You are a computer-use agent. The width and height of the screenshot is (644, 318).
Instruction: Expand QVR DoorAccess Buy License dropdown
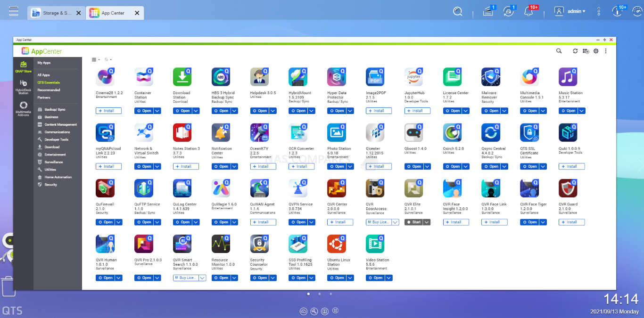tap(396, 222)
